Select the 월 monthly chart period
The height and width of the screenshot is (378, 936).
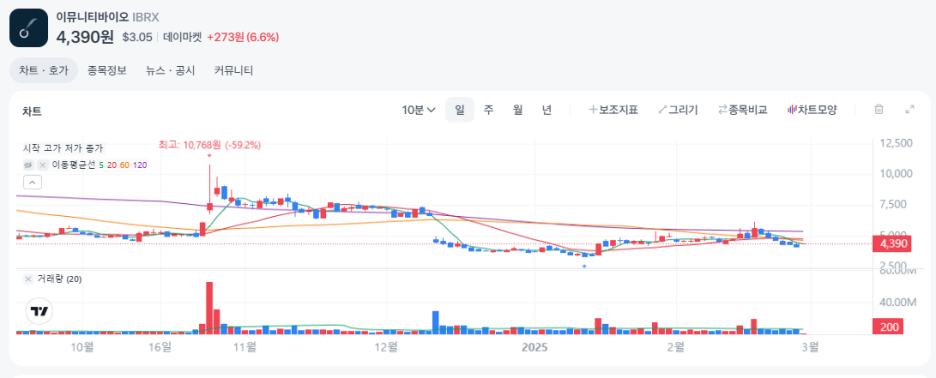518,110
